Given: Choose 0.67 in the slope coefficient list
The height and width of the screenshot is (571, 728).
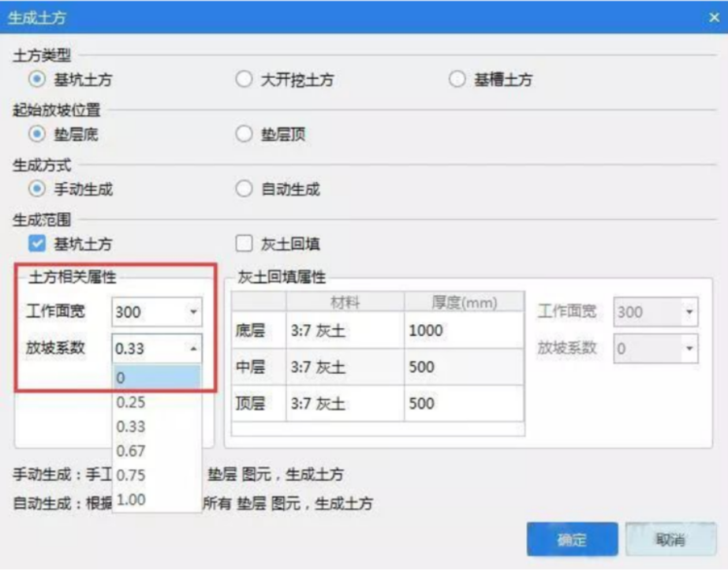Looking at the screenshot, I should [x=156, y=451].
